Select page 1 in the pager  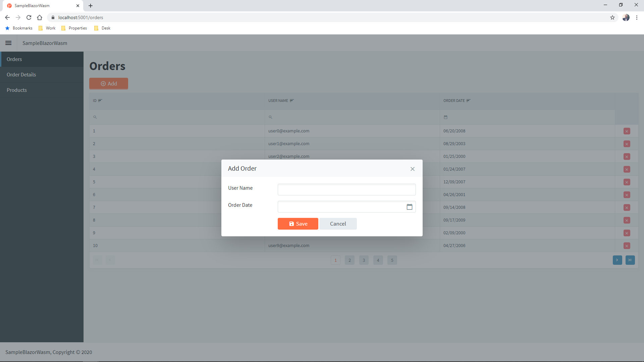coord(335,260)
